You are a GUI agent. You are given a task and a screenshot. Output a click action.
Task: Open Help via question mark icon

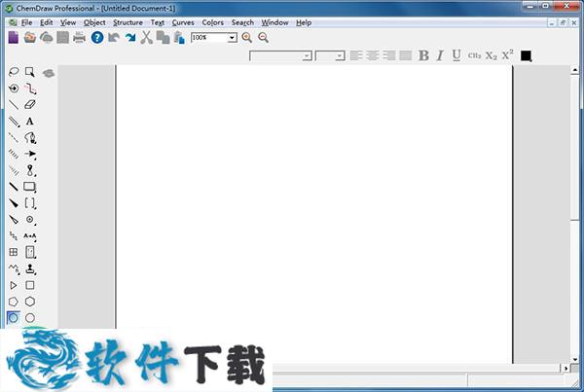pyautogui.click(x=97, y=38)
